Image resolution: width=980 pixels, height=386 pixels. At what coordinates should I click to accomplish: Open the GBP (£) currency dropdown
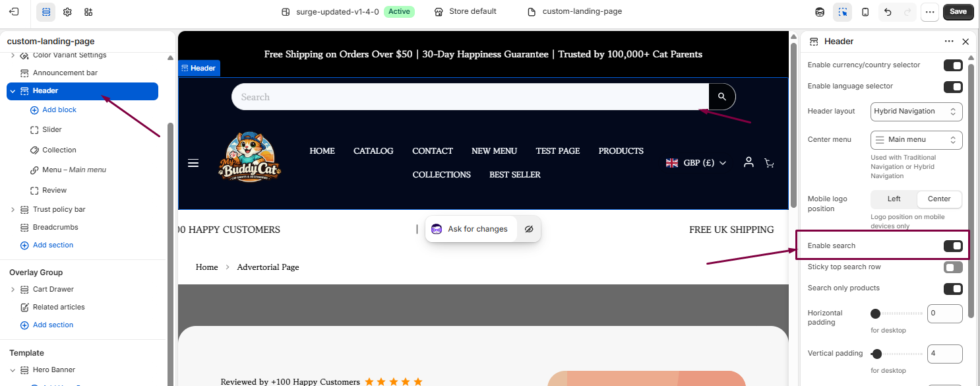(x=696, y=162)
